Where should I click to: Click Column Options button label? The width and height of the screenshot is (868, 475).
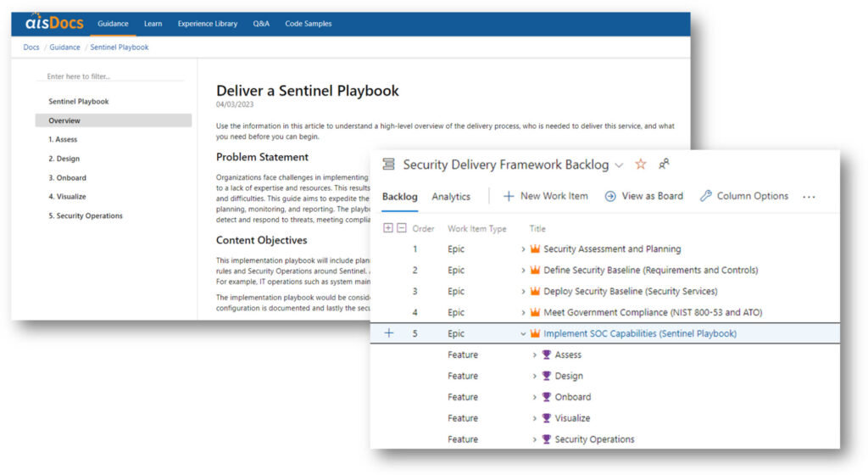point(753,196)
